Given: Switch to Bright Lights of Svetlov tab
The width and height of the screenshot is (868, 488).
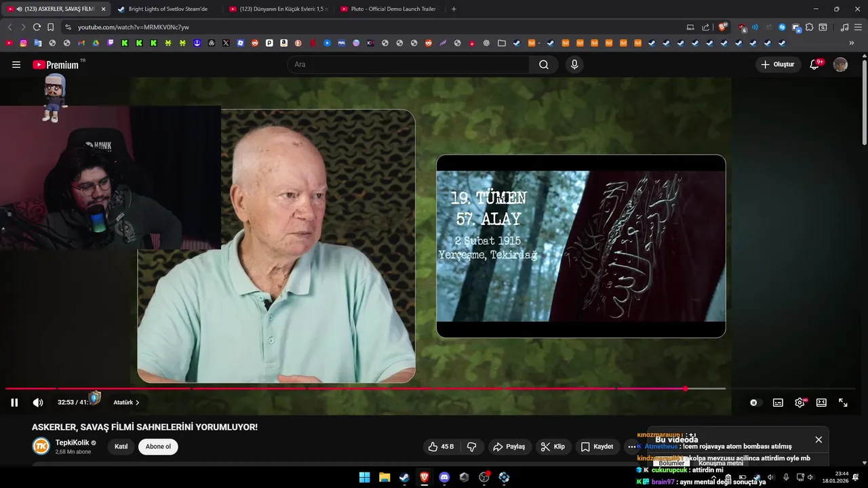Looking at the screenshot, I should click(x=167, y=9).
